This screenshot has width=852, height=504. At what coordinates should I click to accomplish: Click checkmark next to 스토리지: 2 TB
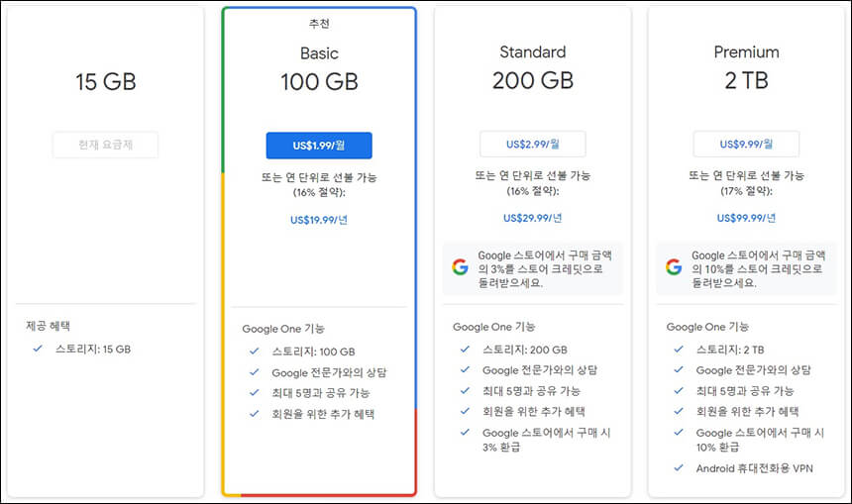[678, 350]
